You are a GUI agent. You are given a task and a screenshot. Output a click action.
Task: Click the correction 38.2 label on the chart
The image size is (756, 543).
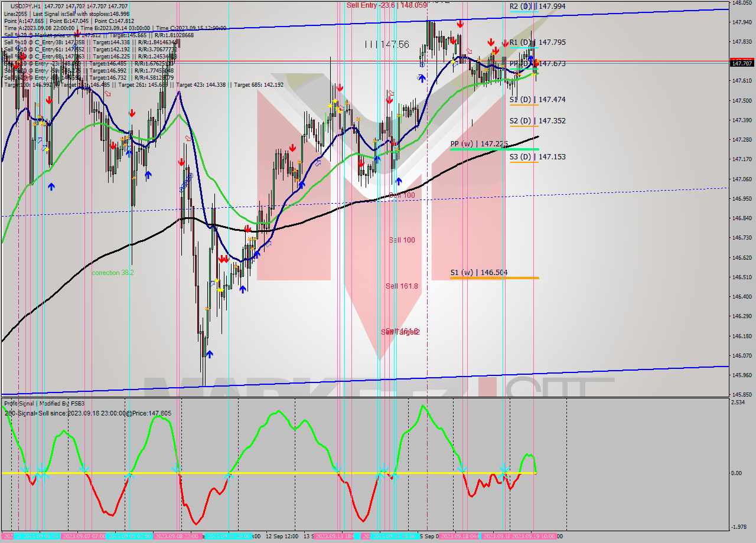[x=112, y=273]
